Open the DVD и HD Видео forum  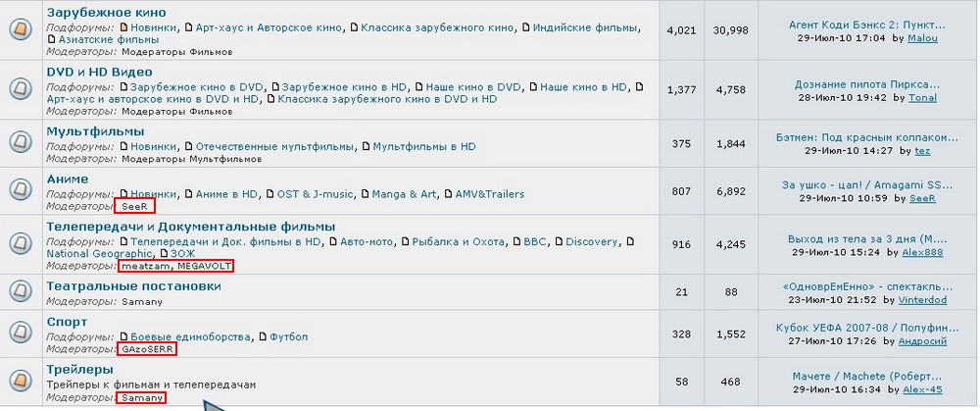pos(99,72)
